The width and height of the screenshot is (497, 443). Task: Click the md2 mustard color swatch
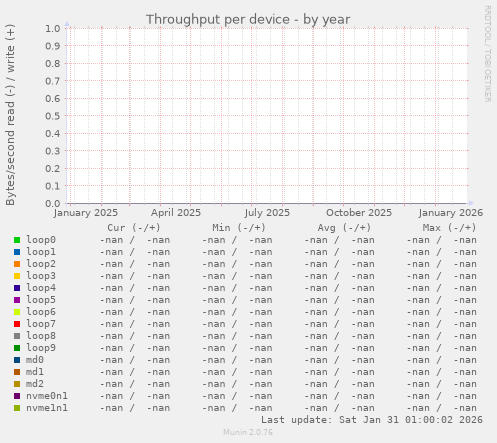[17, 384]
